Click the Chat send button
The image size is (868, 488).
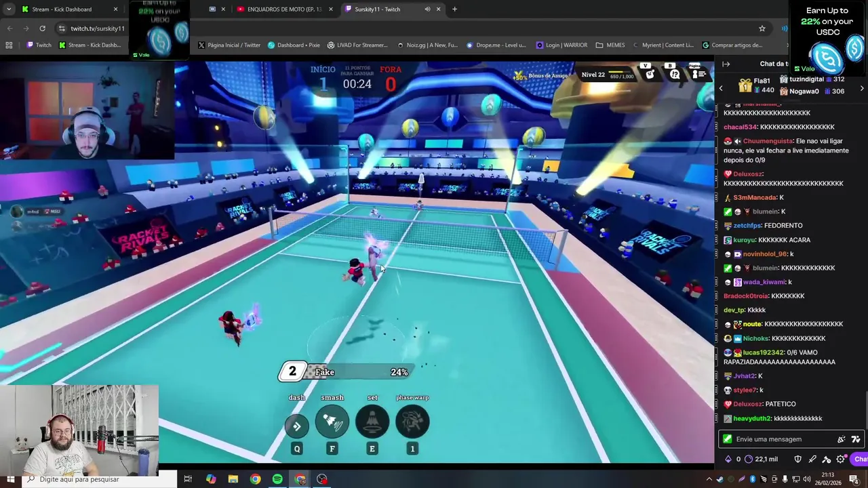click(861, 460)
